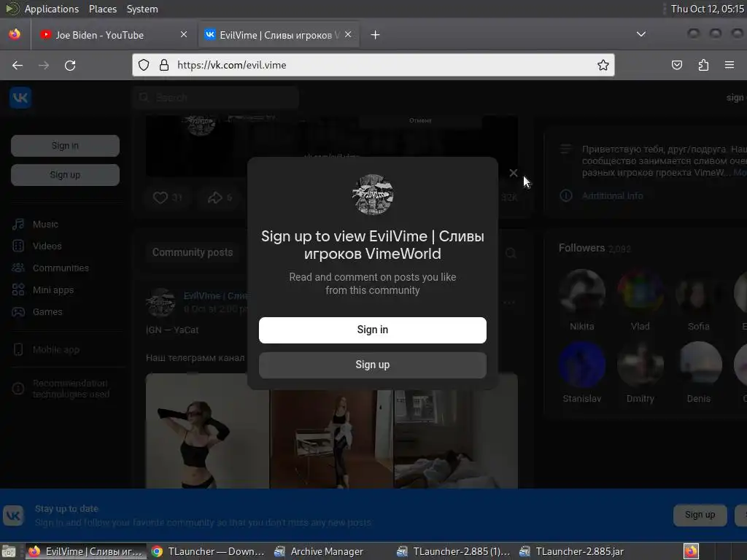Open post options three-dots menu
The height and width of the screenshot is (560, 747).
[508, 303]
